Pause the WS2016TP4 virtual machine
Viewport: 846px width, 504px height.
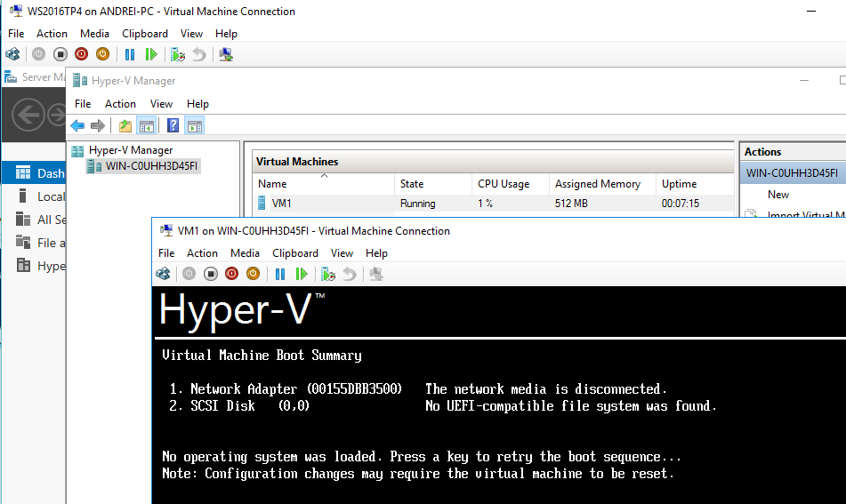click(130, 54)
